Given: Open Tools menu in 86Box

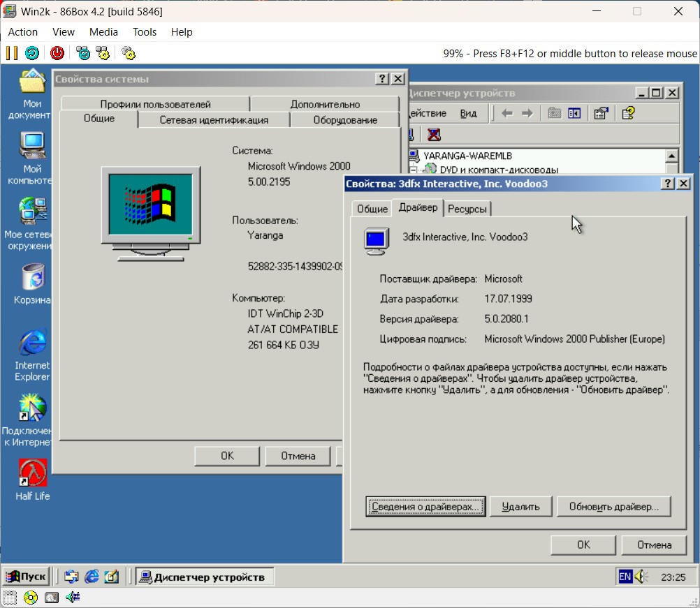Looking at the screenshot, I should coord(145,32).
